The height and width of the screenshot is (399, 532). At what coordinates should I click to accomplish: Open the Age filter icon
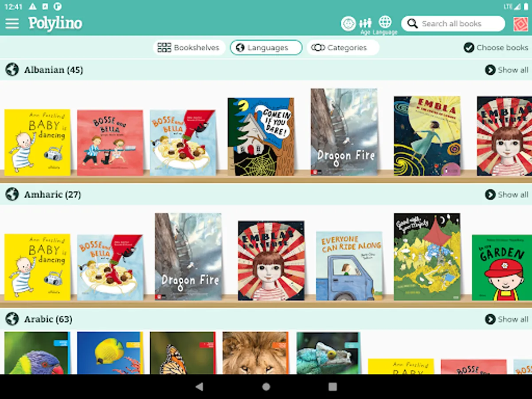coord(365,25)
